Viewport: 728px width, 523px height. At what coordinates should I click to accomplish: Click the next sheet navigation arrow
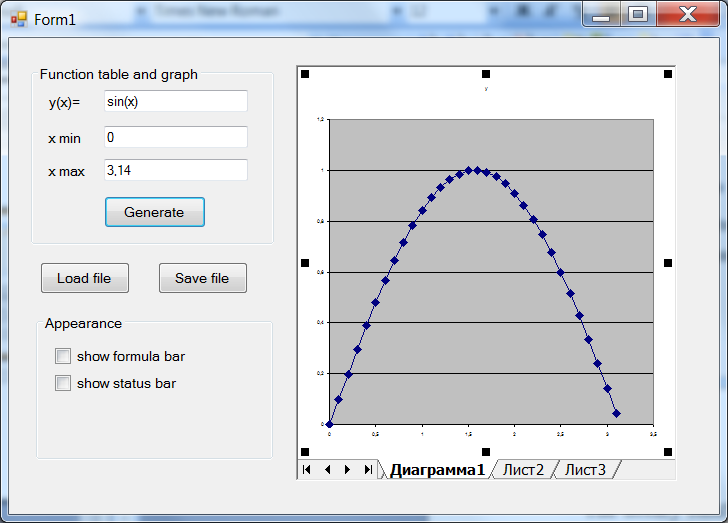point(347,469)
